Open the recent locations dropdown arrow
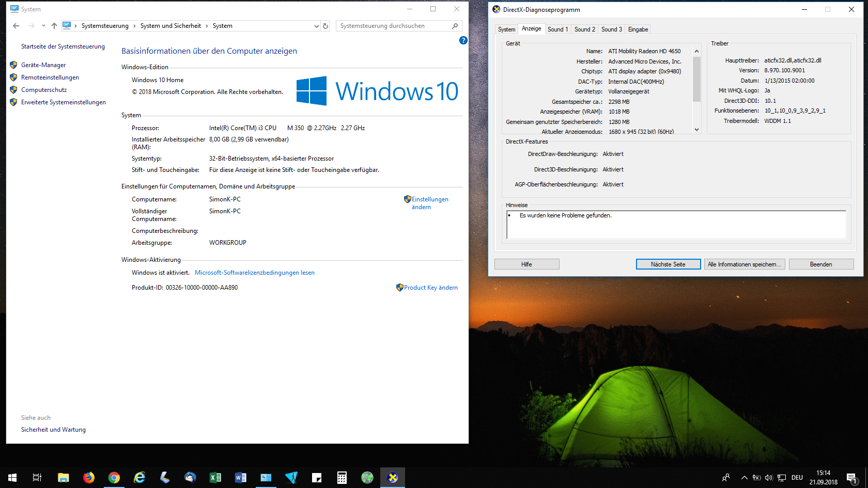This screenshot has width=868, height=488. [x=43, y=26]
